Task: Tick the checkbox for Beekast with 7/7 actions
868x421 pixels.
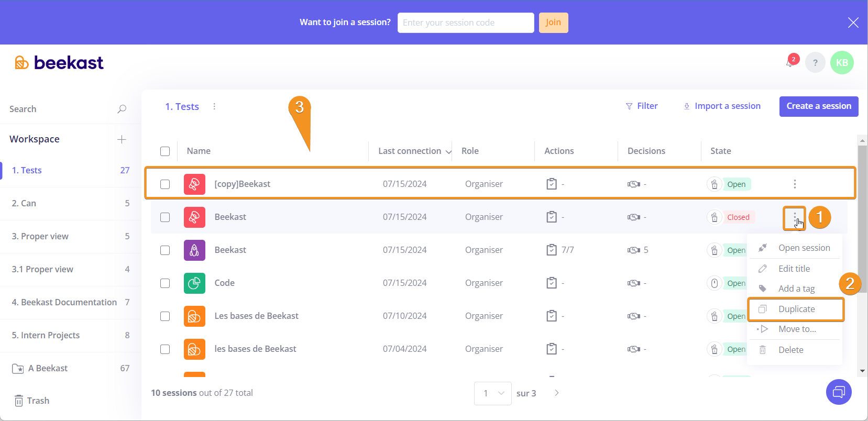Action: [165, 250]
